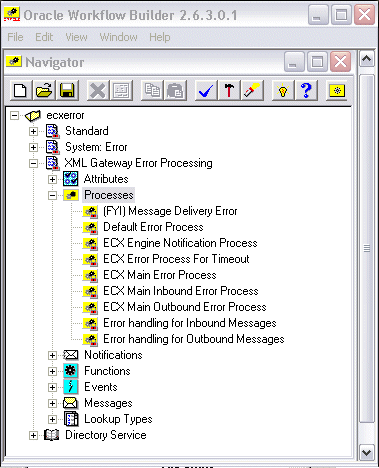The height and width of the screenshot is (468, 379).
Task: Expand the Events branch
Action: pyautogui.click(x=52, y=387)
